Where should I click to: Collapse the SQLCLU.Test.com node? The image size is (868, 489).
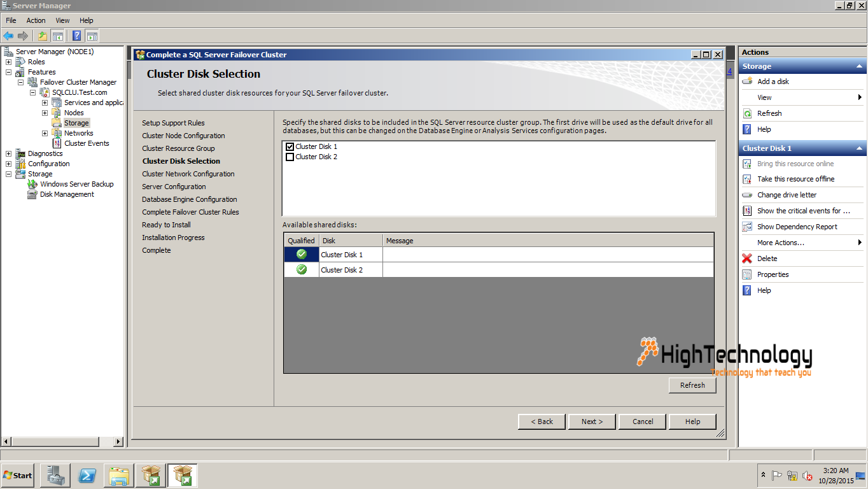[x=32, y=92]
